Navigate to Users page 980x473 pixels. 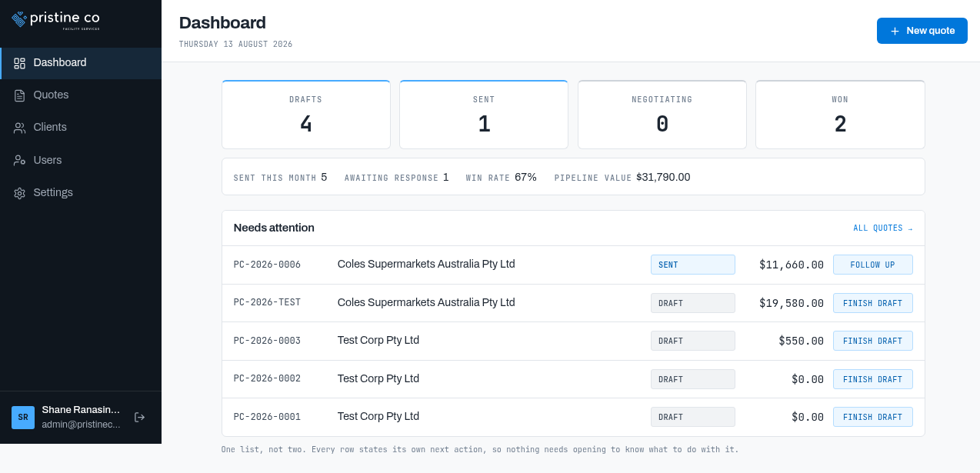[x=81, y=160]
